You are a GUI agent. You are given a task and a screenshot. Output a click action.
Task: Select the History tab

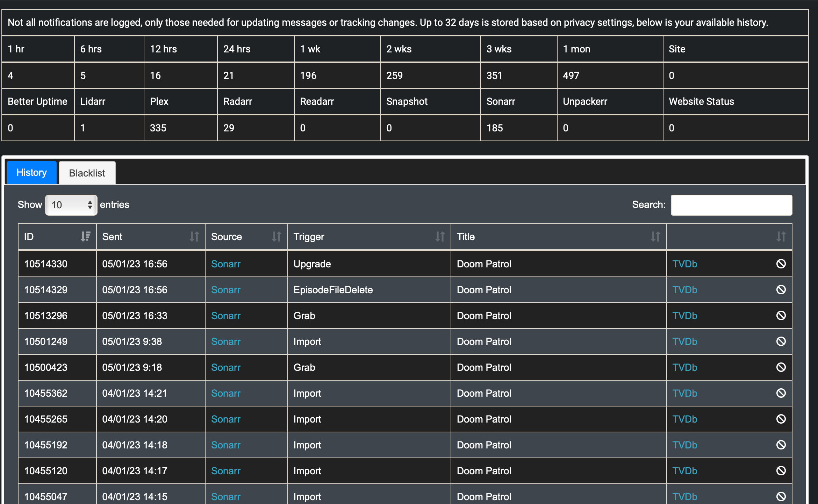[31, 173]
